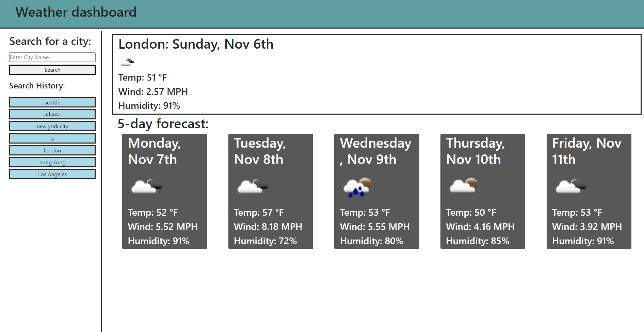Click the Monday, Nov 7th forecast card heading
Image resolution: width=644 pixels, height=332 pixels.
155,151
